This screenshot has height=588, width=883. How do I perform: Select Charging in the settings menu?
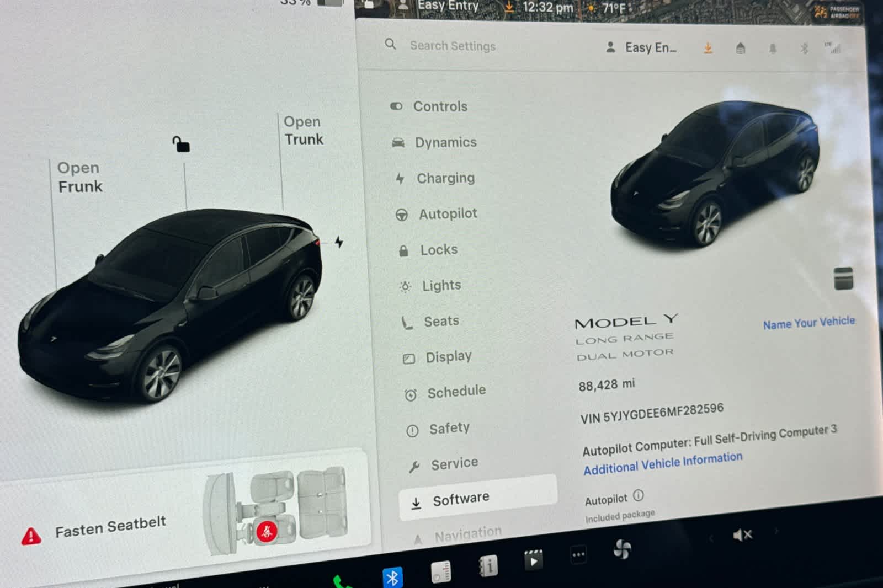[x=446, y=178]
